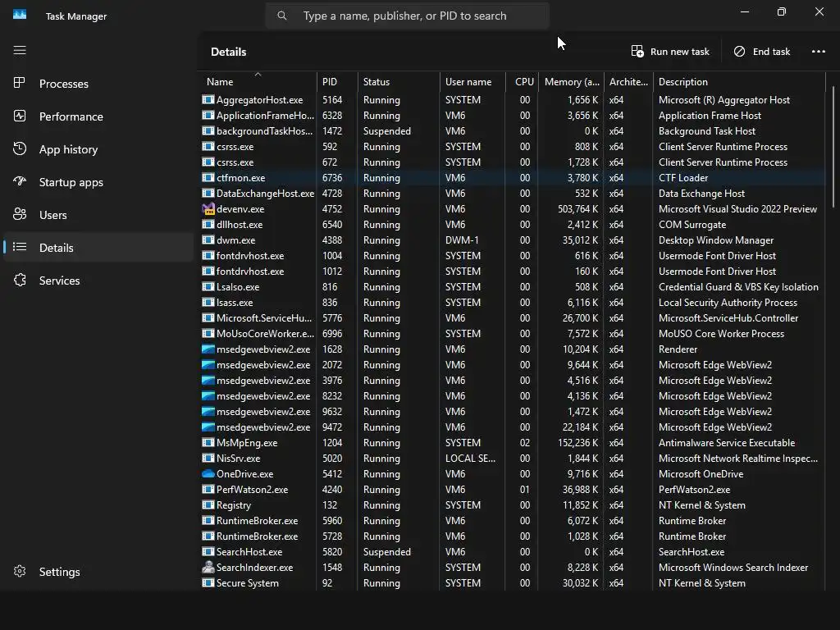This screenshot has height=630, width=840.
Task: Click the App history clock icon
Action: 20,149
